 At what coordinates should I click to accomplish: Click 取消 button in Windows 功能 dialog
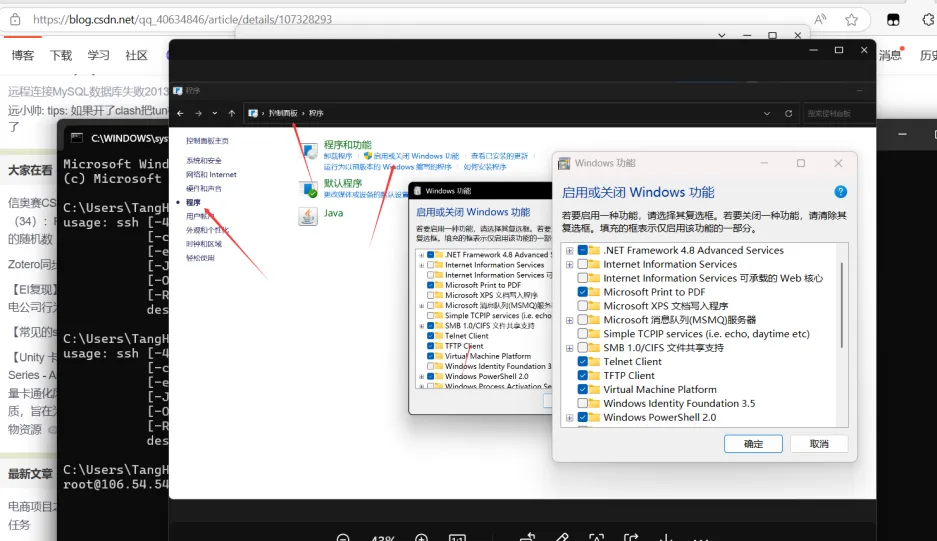tap(819, 444)
